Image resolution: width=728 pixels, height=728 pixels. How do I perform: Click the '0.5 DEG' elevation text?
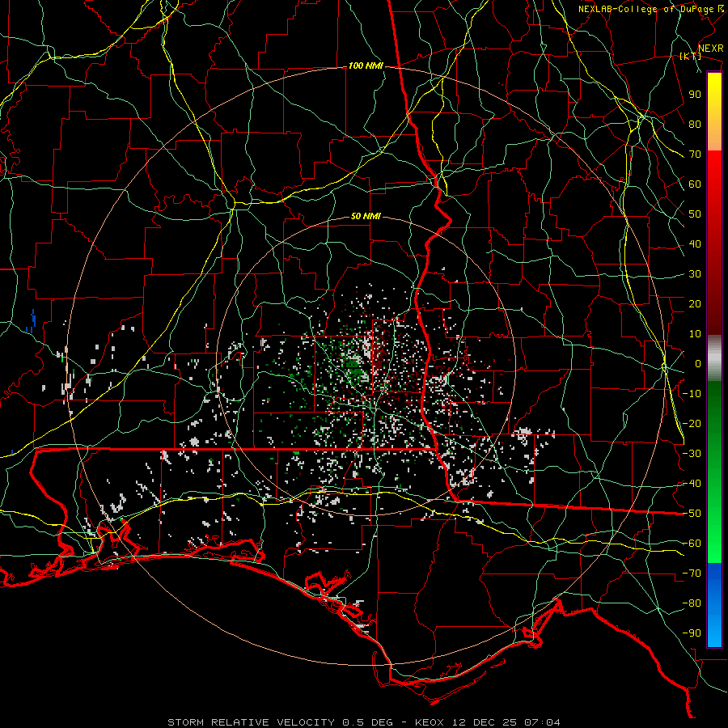click(x=367, y=722)
